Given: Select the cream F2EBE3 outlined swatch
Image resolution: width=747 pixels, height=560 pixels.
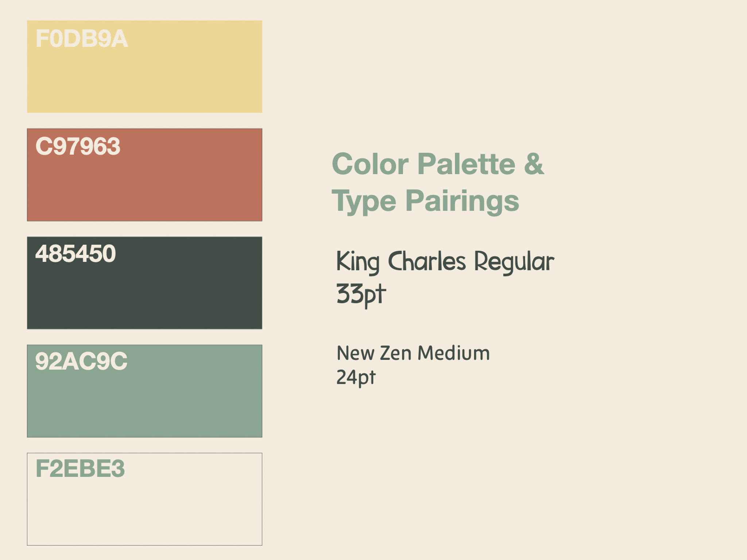Looking at the screenshot, I should [x=144, y=499].
